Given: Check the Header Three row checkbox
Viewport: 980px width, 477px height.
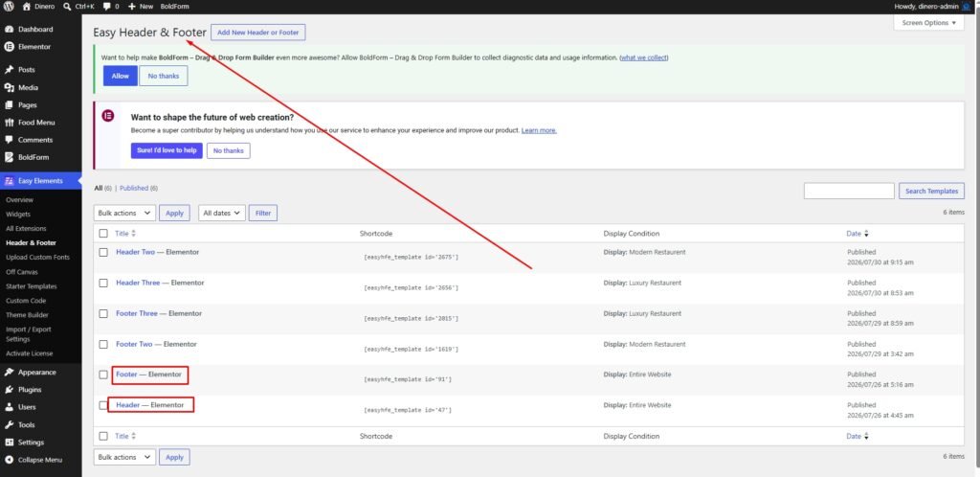Looking at the screenshot, I should [x=103, y=283].
